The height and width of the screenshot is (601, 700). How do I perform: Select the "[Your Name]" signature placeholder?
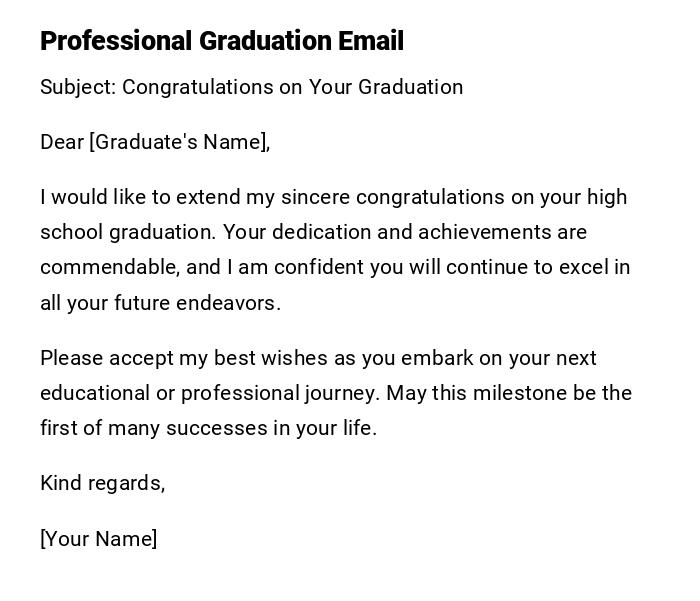[x=98, y=539]
